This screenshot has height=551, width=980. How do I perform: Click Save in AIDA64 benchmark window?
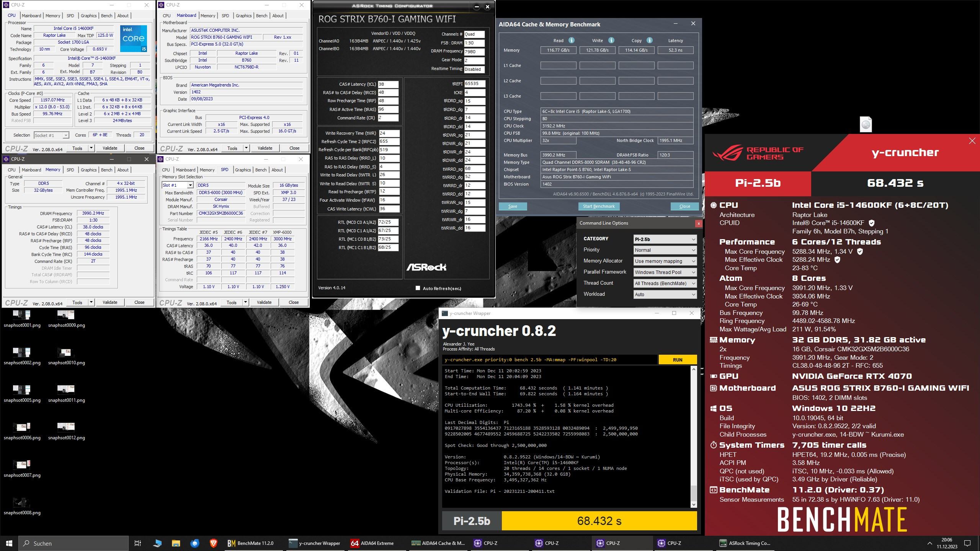[513, 206]
